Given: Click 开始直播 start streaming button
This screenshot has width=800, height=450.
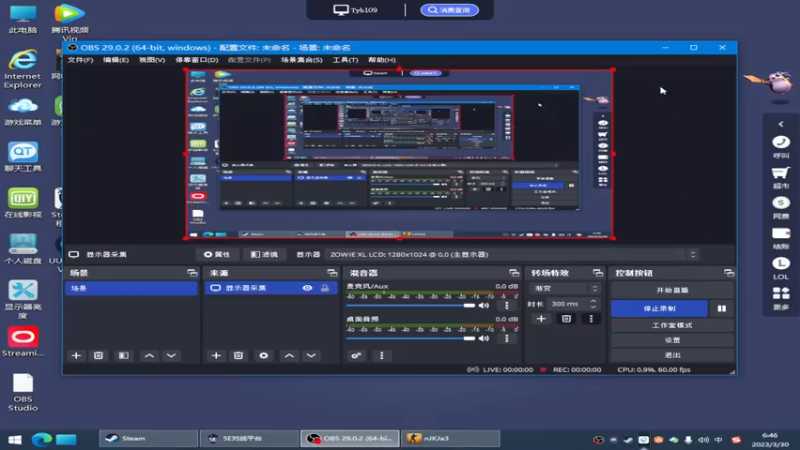Looking at the screenshot, I should tap(672, 290).
